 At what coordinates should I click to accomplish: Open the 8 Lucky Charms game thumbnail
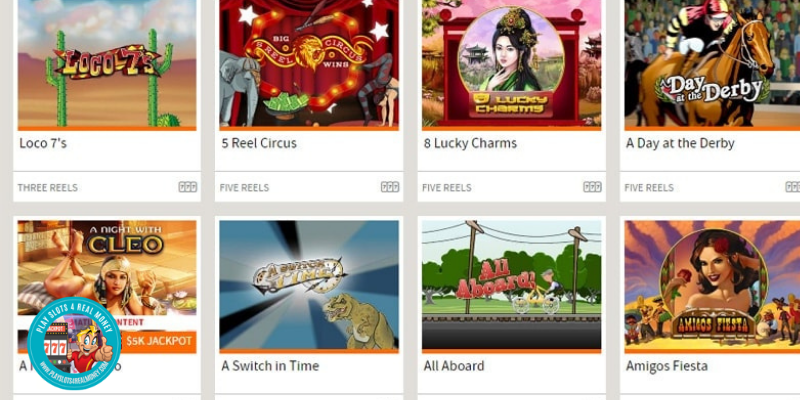tap(511, 64)
